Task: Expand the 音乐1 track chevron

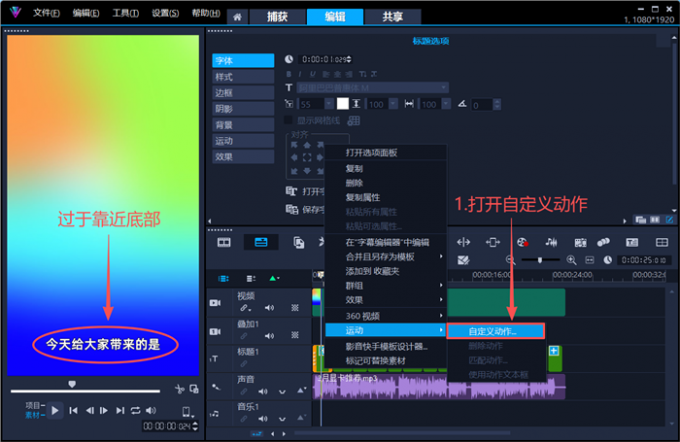Action: 282,419
